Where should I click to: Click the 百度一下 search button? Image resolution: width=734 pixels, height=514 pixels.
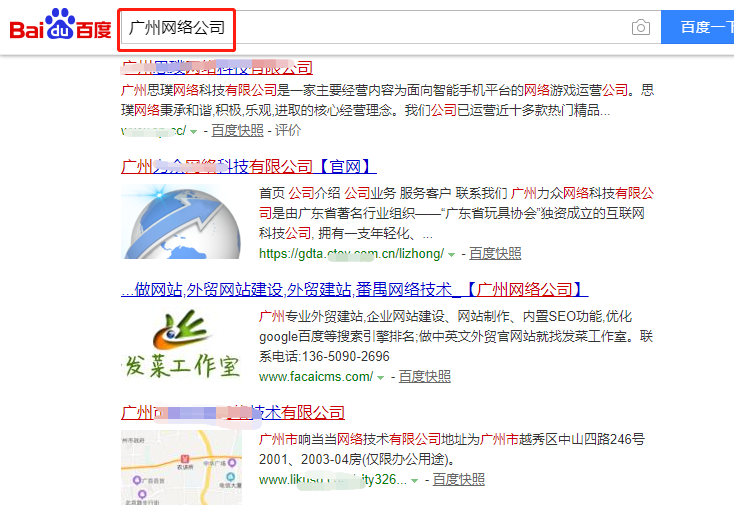(697, 27)
